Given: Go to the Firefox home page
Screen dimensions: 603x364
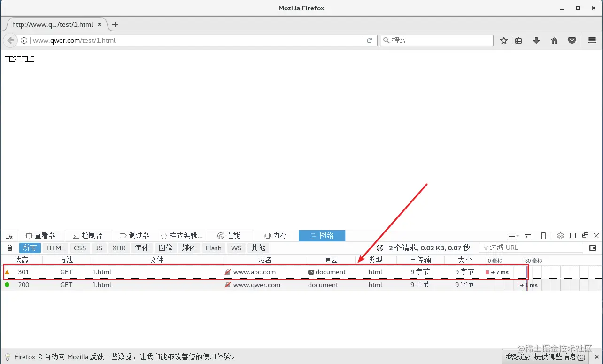Looking at the screenshot, I should coord(554,41).
